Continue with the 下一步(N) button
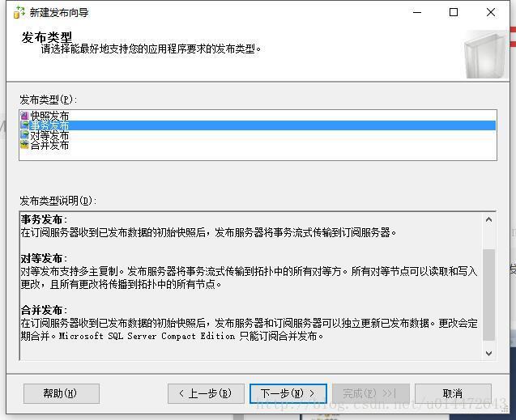 point(288,393)
